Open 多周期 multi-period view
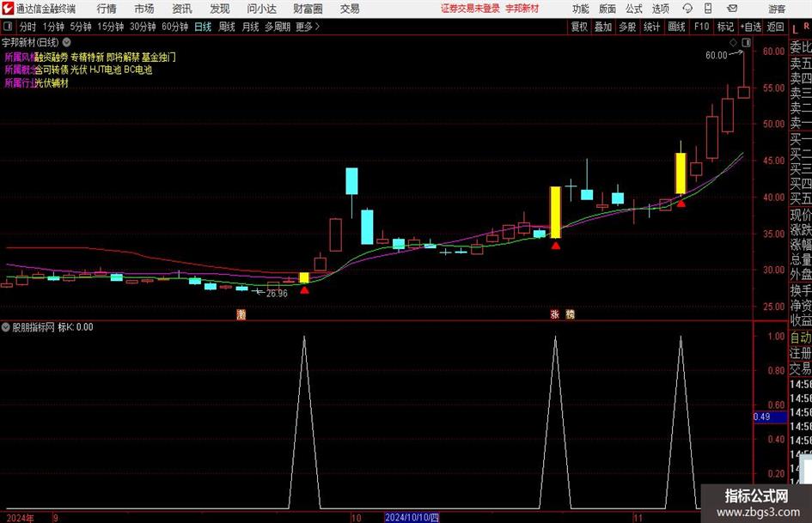The height and width of the screenshot is (523, 812). coord(278,27)
